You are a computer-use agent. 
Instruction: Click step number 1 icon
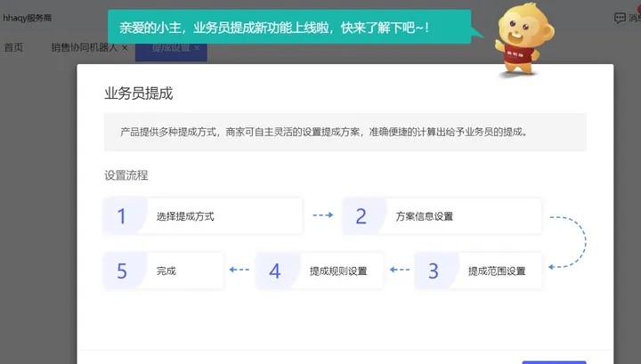122,216
